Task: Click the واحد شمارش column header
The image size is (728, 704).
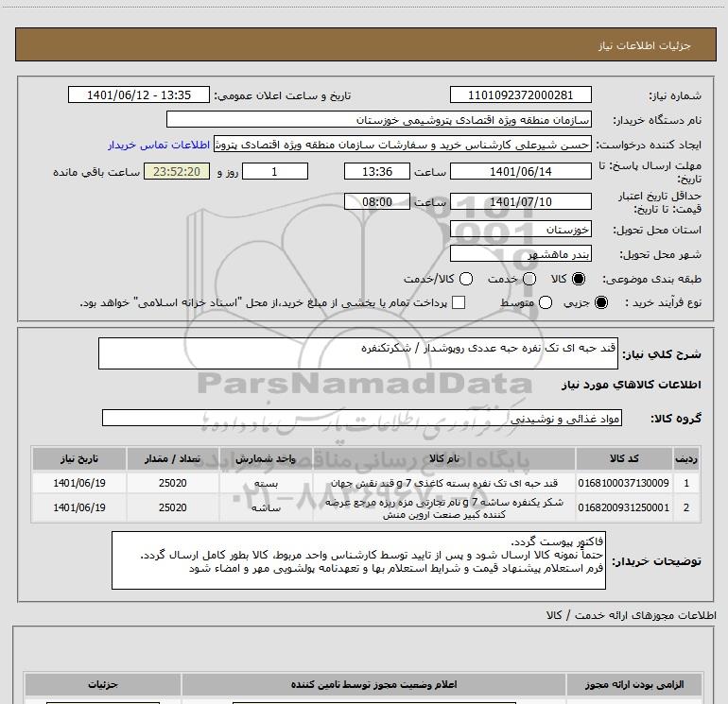Action: pos(266,458)
